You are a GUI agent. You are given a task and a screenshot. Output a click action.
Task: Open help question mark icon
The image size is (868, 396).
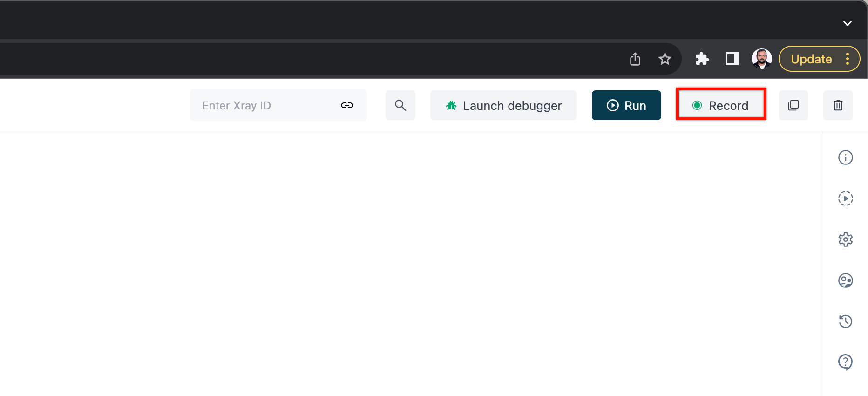(846, 362)
